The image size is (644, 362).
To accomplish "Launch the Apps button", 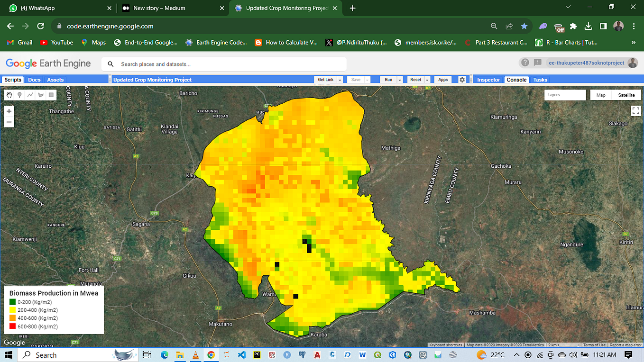I will (442, 79).
